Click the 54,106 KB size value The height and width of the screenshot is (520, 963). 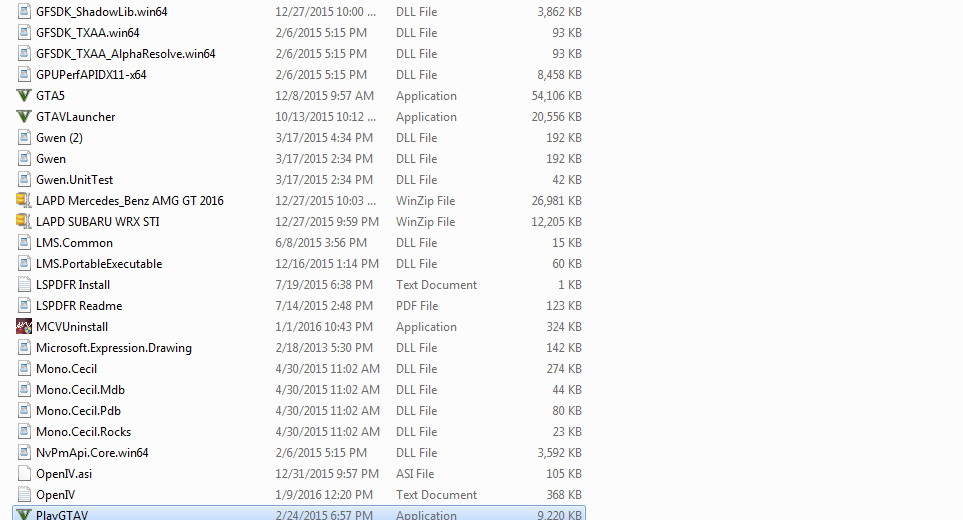[x=556, y=96]
